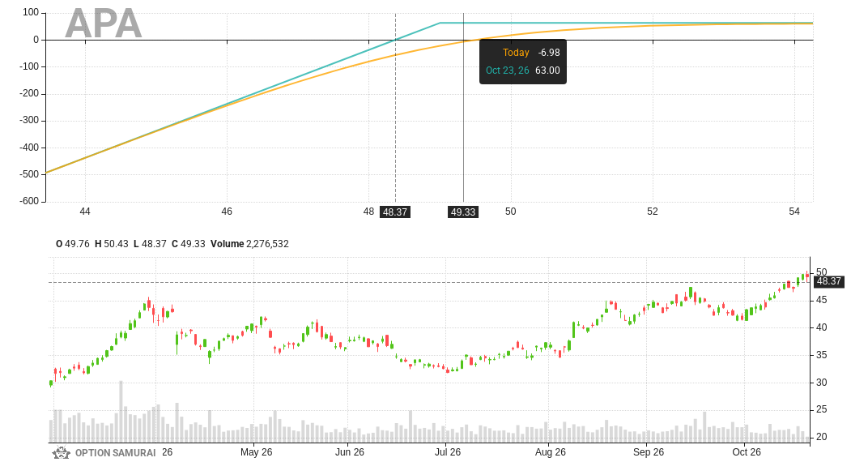The height and width of the screenshot is (462, 868).
Task: Click the 'Aug 26' date axis label
Action: [551, 452]
